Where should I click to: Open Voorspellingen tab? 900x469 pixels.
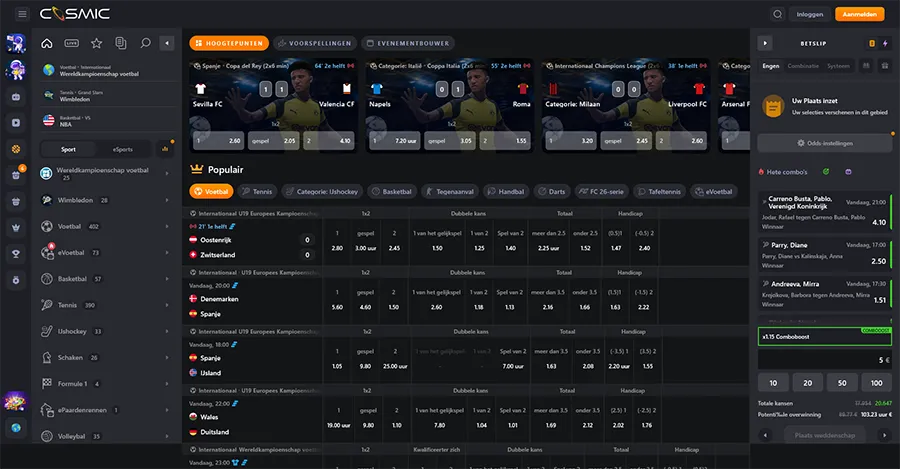(x=315, y=43)
